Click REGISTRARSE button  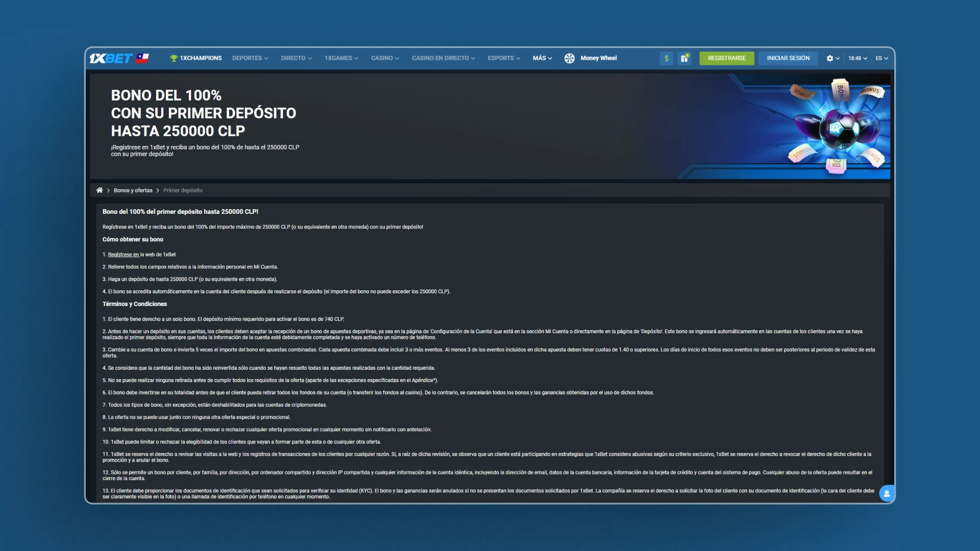pos(727,58)
